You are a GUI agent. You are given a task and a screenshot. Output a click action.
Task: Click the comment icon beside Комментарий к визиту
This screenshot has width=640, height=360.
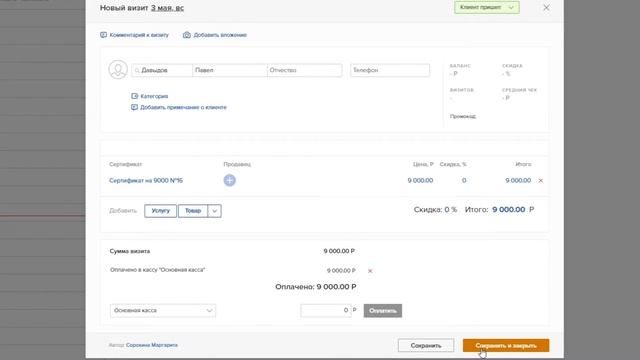tap(103, 35)
